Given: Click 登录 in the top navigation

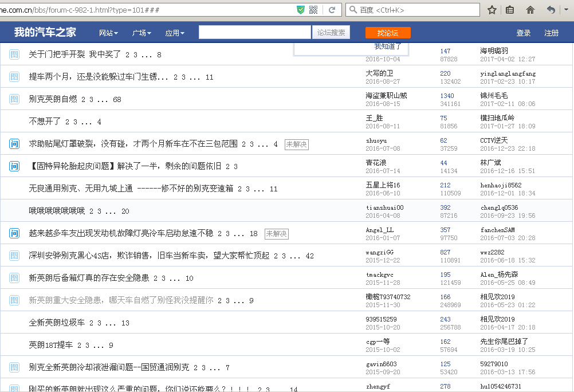Looking at the screenshot, I should [524, 33].
